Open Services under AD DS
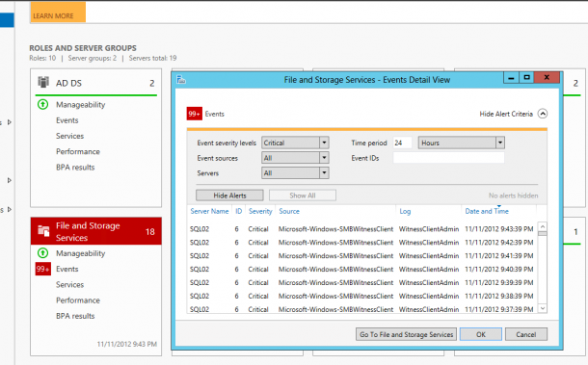The height and width of the screenshot is (365, 588). pyautogui.click(x=69, y=136)
